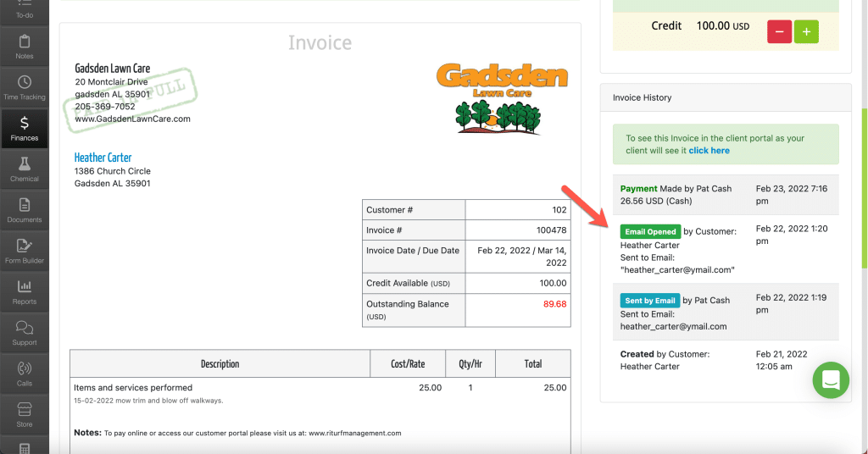
Task: Open customer Heather Carter's profile link
Action: 103,158
